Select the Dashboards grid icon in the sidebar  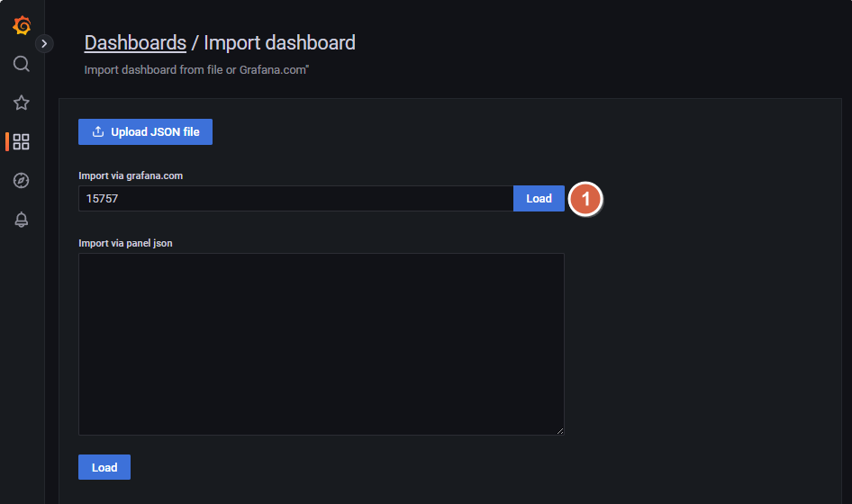(22, 142)
